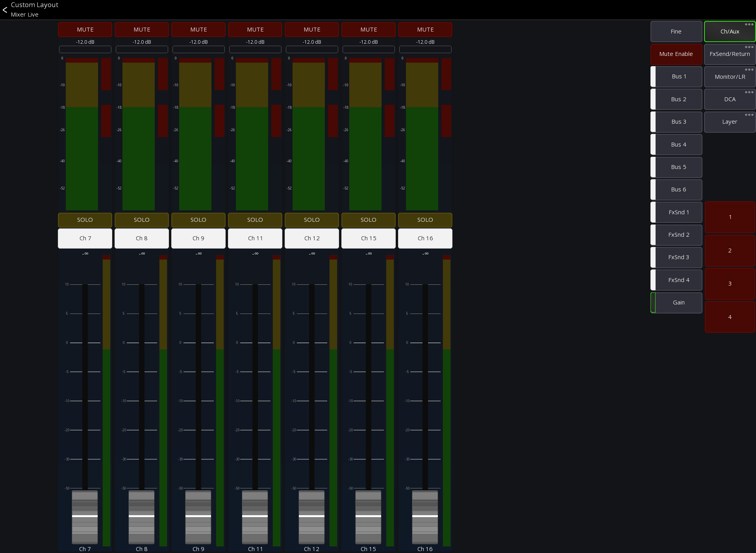Toggle Mute Enable
Screen dimensions: 756x553
pyautogui.click(x=676, y=54)
